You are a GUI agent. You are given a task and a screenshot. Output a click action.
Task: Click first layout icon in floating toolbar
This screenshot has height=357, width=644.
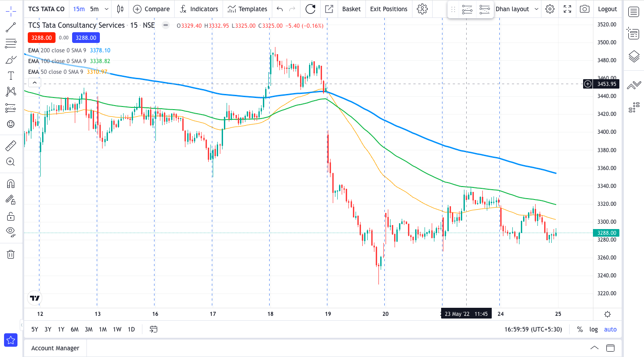[467, 9]
